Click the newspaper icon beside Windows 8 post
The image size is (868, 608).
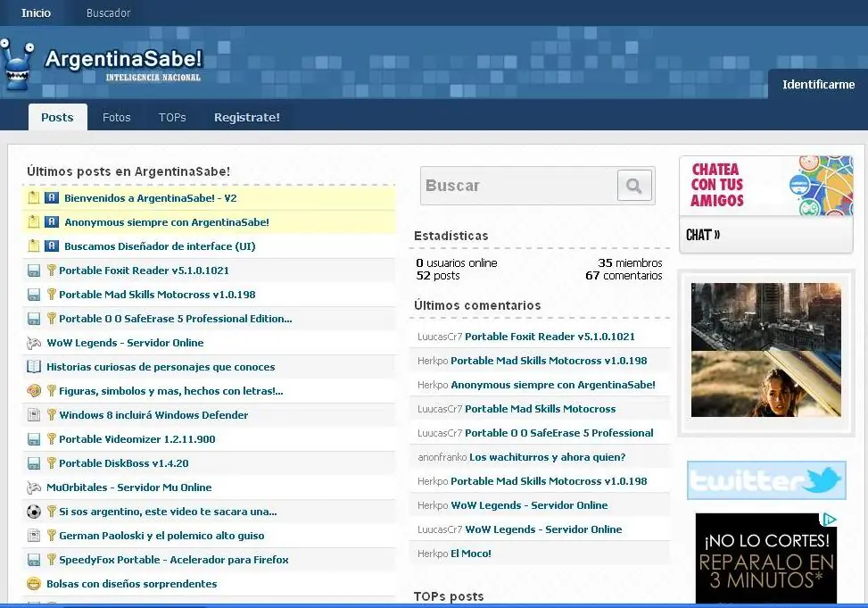34,415
